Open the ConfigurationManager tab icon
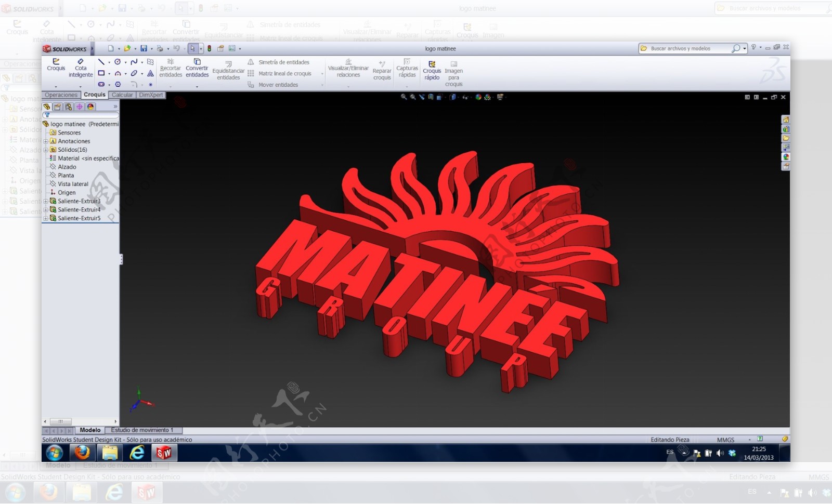This screenshot has width=832, height=504. 69,107
